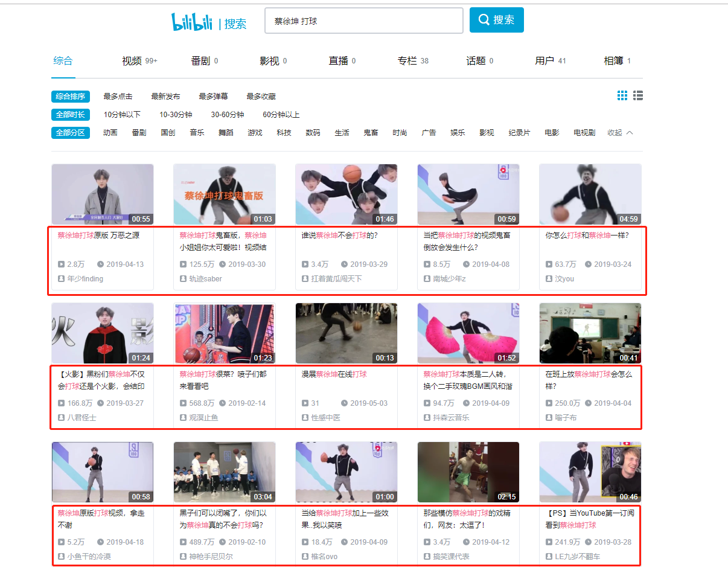Open the 相簿 tab
This screenshot has height=567, width=728.
[x=618, y=60]
